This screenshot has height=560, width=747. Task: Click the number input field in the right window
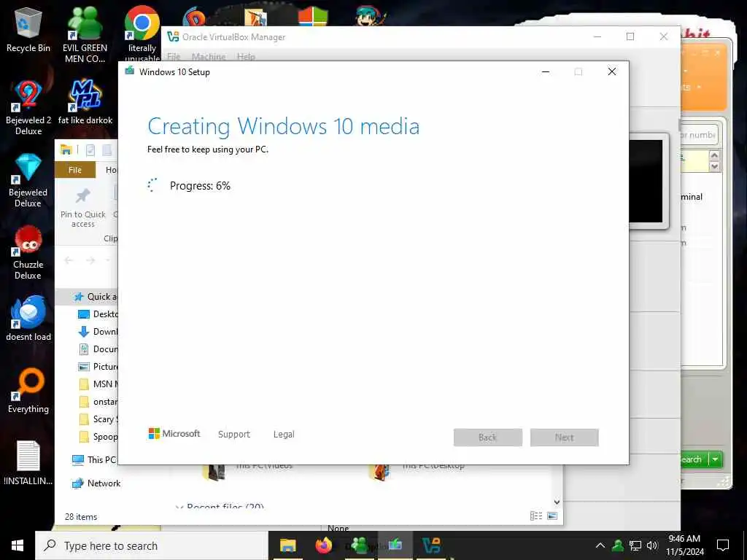pyautogui.click(x=698, y=135)
